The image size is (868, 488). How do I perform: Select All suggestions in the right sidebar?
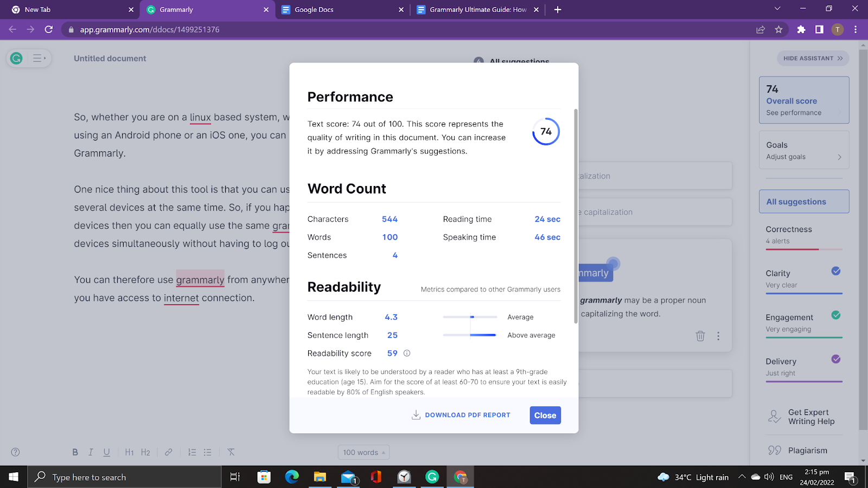(804, 202)
